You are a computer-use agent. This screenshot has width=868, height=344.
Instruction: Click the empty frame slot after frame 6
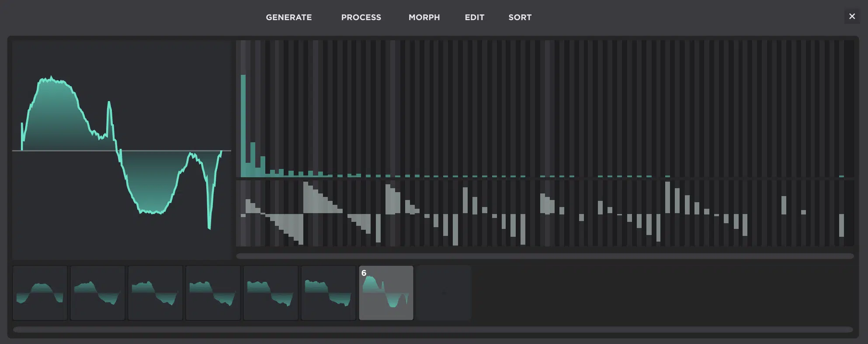point(444,293)
